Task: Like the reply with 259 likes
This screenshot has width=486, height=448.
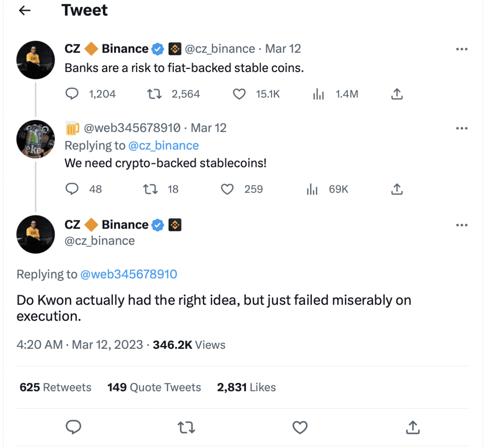Action: coord(227,189)
